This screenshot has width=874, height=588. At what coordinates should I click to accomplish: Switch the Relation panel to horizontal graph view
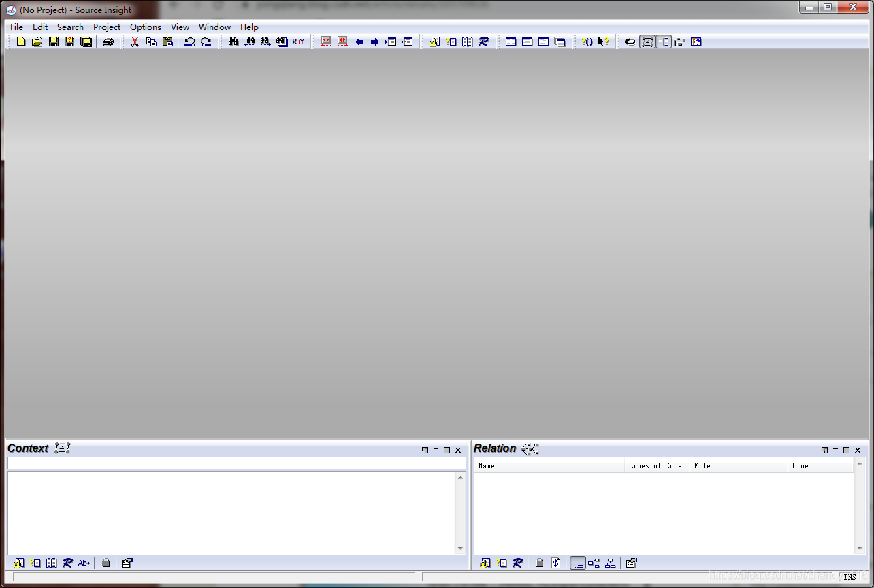[x=594, y=563]
